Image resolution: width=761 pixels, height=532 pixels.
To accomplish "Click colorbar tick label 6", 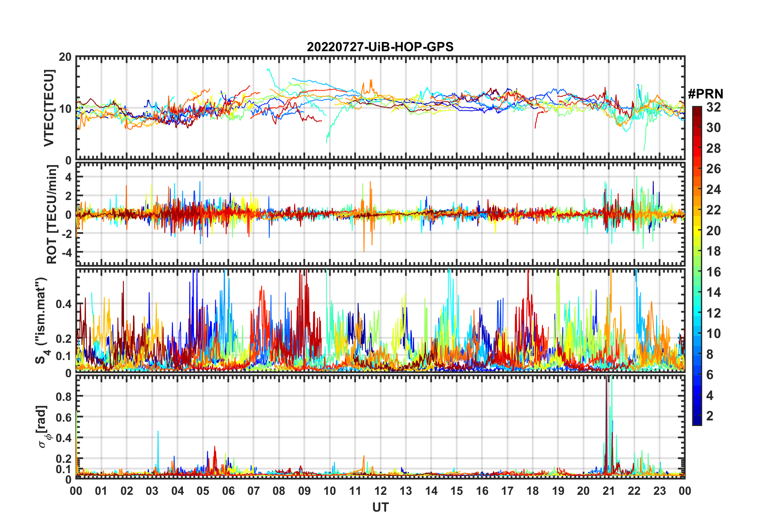I will 710,375.
